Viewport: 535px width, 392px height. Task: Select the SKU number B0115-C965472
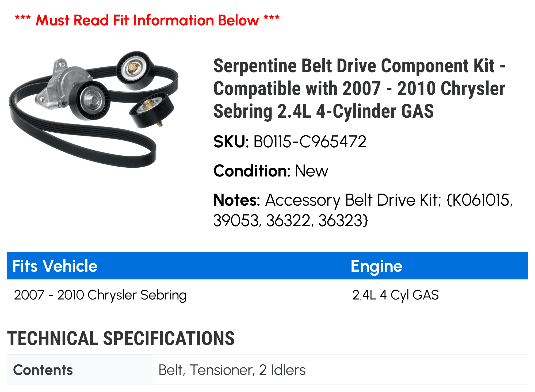pos(310,141)
